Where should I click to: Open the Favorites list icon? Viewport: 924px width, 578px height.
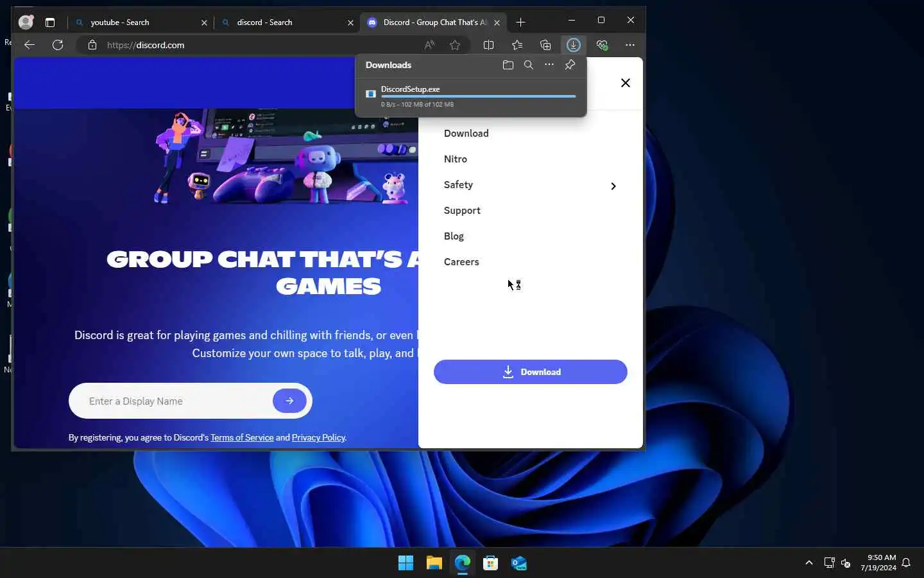[517, 45]
